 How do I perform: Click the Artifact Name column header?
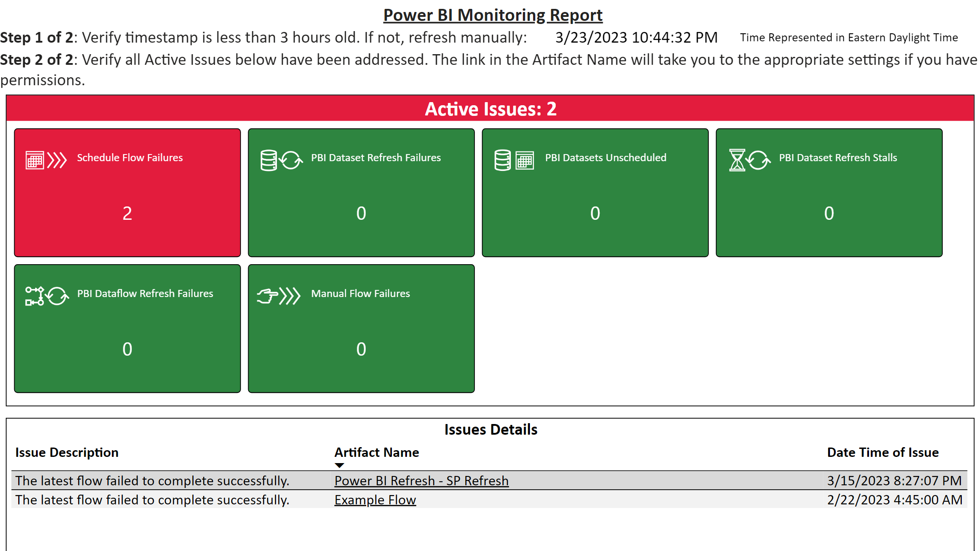tap(376, 452)
